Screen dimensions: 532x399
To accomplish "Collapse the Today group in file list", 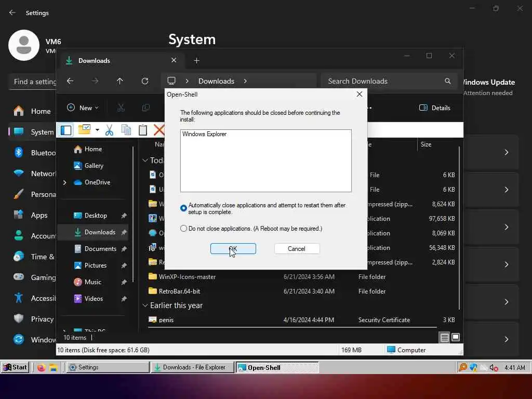I will [145, 160].
